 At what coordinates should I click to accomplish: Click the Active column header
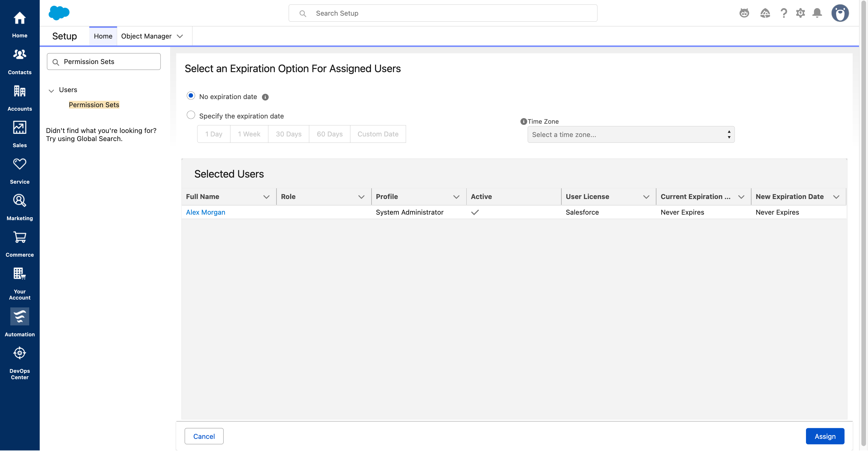(514, 197)
